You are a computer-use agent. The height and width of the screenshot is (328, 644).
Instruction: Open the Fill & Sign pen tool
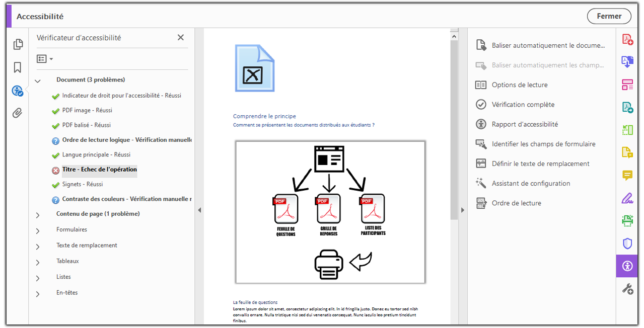(627, 198)
